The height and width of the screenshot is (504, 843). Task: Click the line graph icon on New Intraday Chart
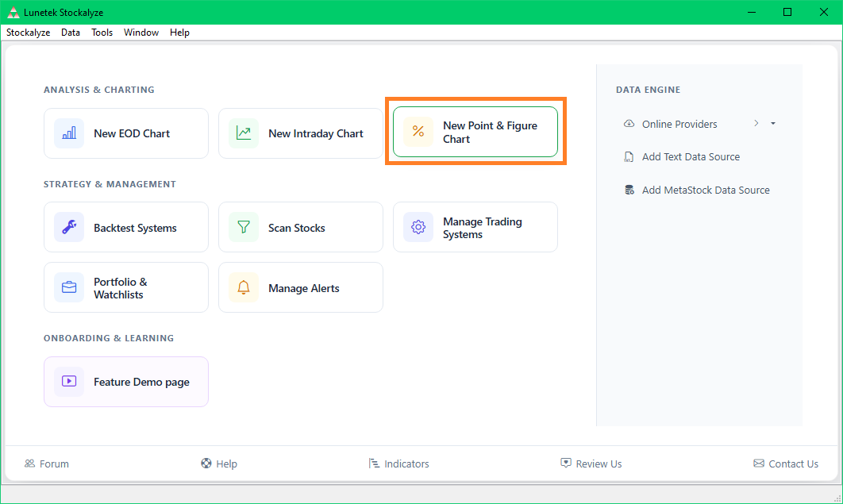pyautogui.click(x=244, y=133)
